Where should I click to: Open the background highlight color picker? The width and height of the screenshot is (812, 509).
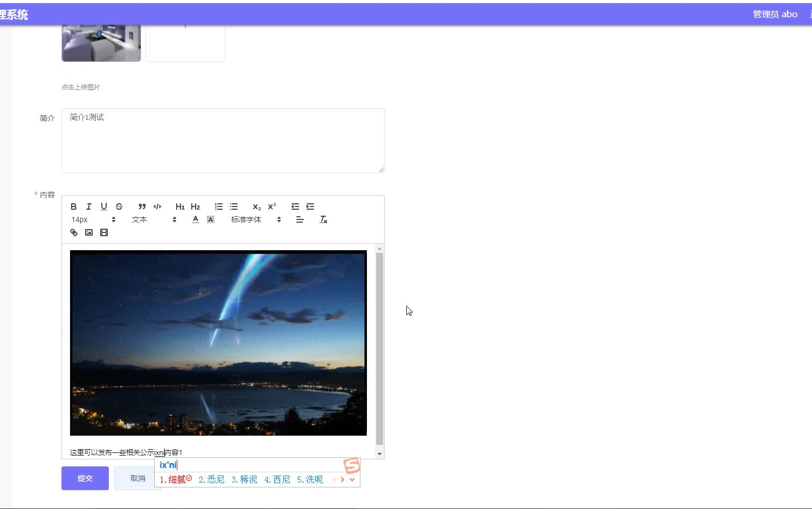[x=211, y=219]
